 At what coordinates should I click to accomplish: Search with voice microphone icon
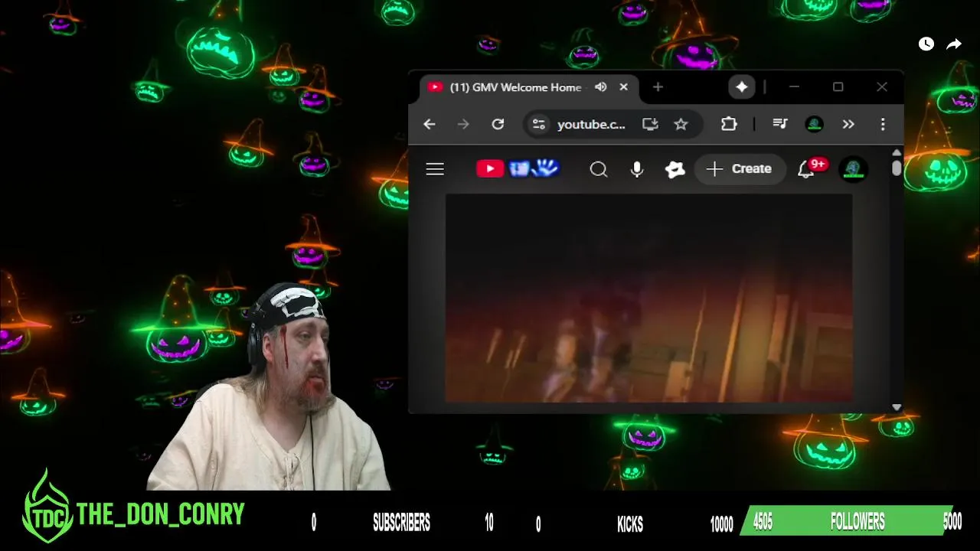click(x=637, y=169)
